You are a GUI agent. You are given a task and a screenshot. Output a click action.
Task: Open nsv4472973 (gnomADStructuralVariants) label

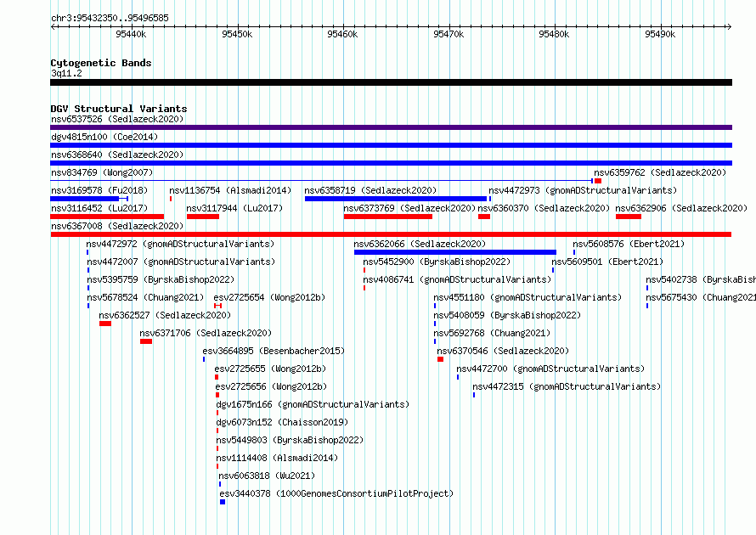click(x=583, y=190)
